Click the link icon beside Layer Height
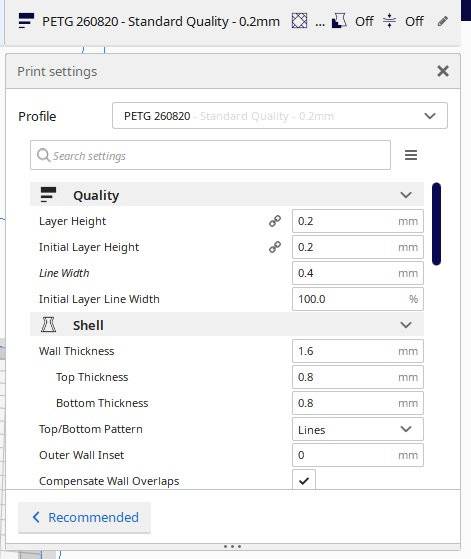Image resolution: width=471 pixels, height=559 pixels. tap(275, 221)
